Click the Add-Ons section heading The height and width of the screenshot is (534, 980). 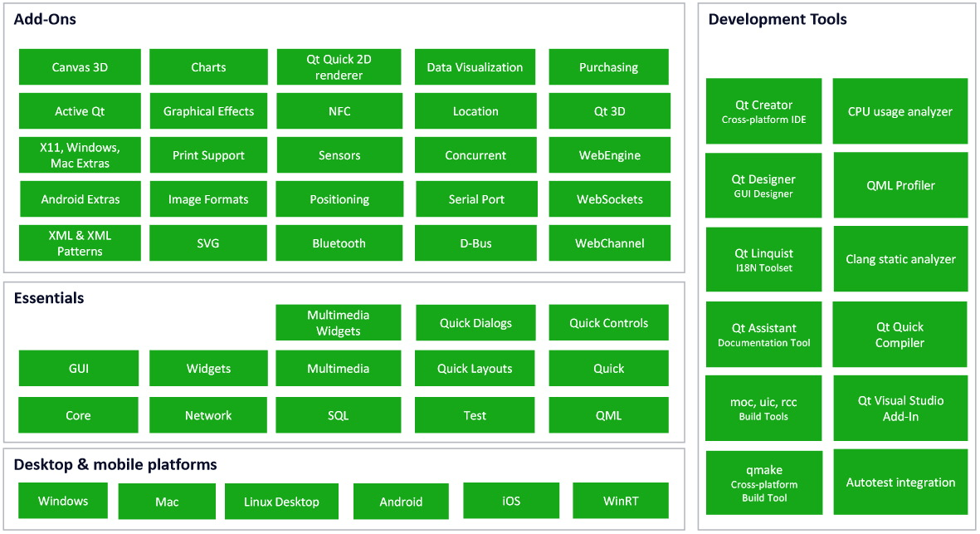tap(45, 19)
